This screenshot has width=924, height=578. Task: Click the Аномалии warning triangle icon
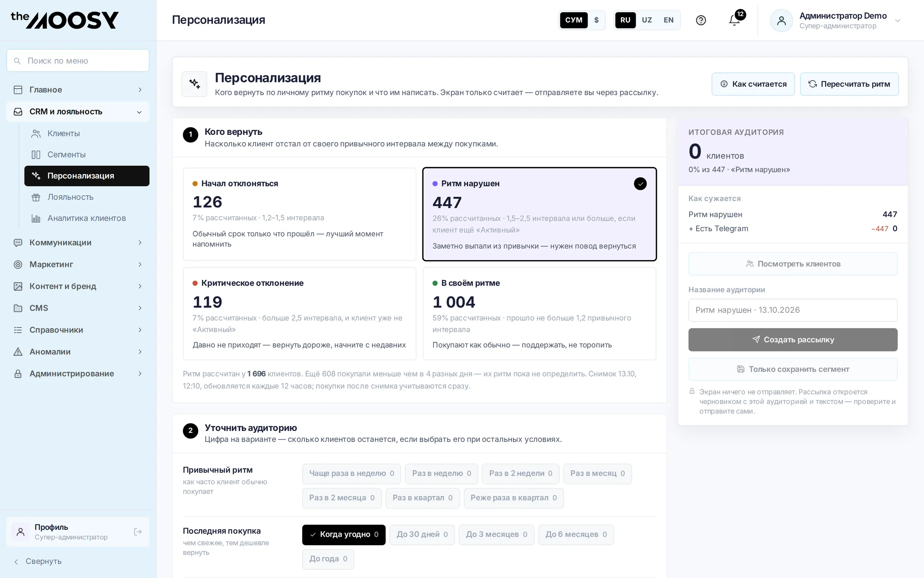18,352
